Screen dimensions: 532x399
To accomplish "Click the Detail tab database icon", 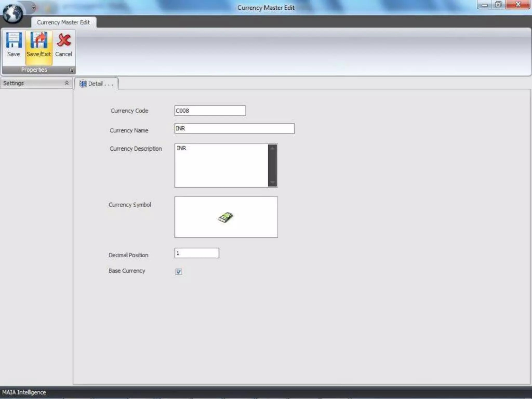I will tap(83, 84).
